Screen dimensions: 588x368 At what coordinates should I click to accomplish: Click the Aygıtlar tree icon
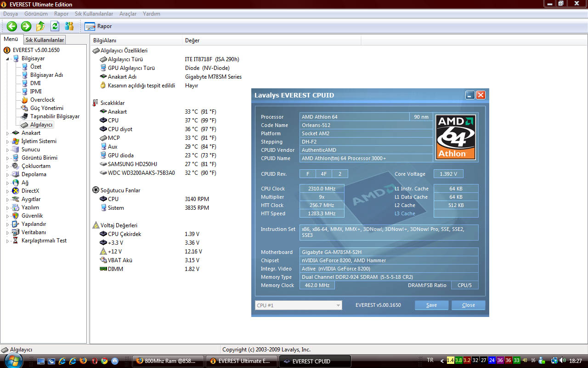(x=16, y=199)
